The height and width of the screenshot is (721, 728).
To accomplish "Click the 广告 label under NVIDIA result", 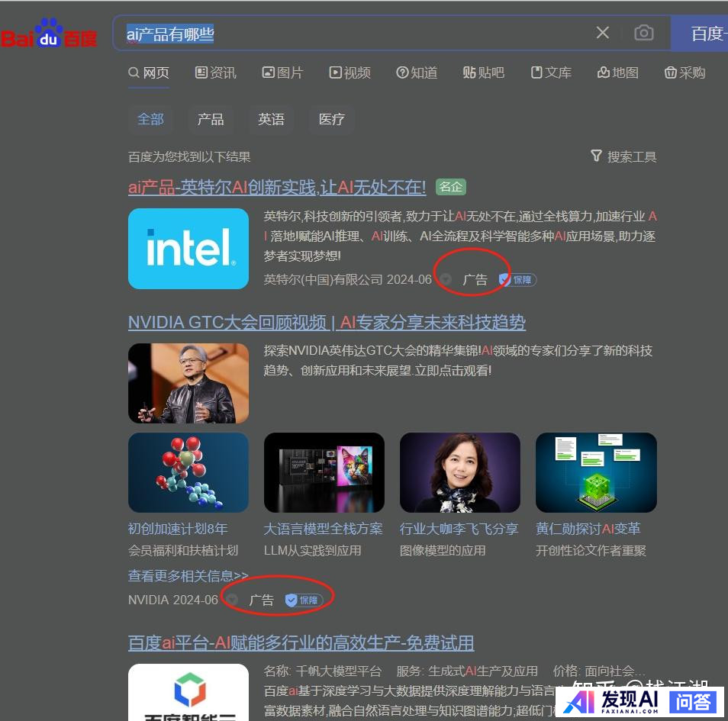I will [262, 600].
